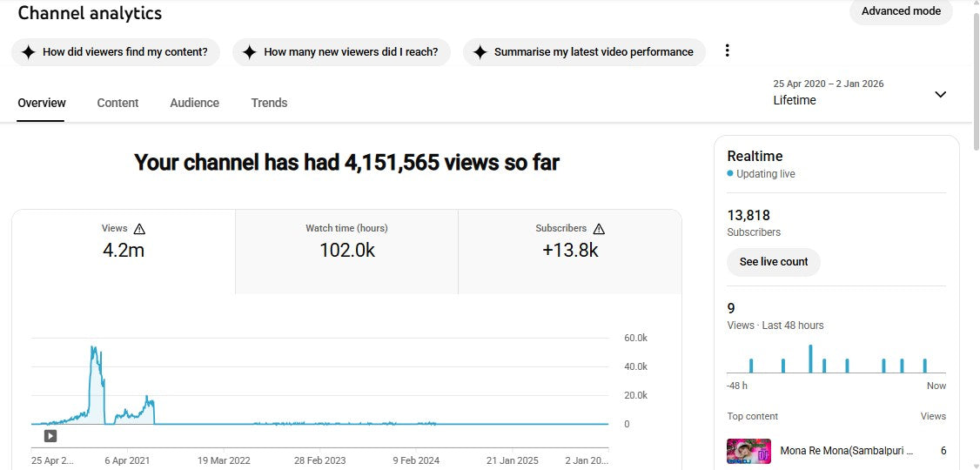Click the See live count button

[x=773, y=262]
